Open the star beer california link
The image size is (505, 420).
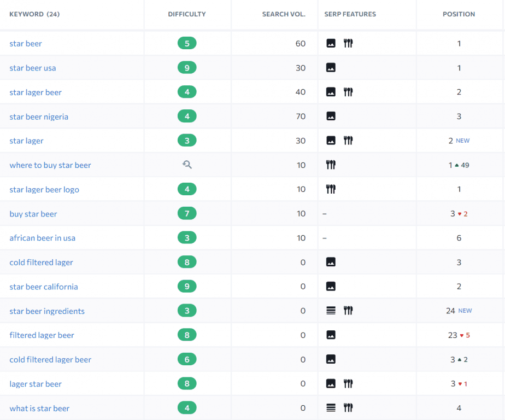[x=44, y=287]
